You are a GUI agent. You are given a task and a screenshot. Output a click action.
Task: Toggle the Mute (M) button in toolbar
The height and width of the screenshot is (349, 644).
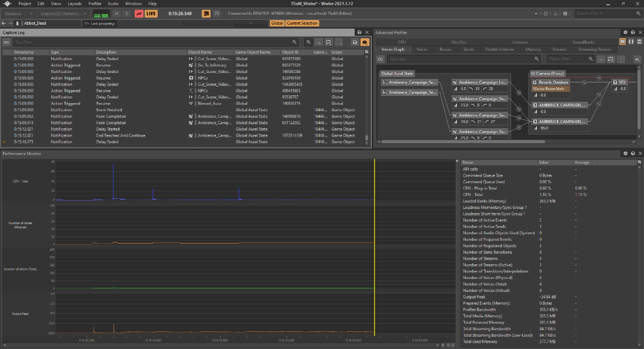117,13
